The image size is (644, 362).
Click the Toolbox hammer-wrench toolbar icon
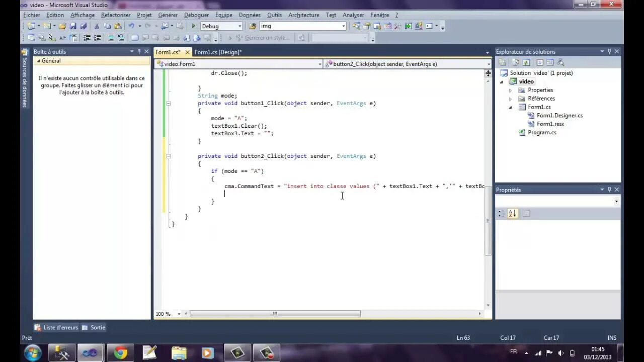coord(397,26)
